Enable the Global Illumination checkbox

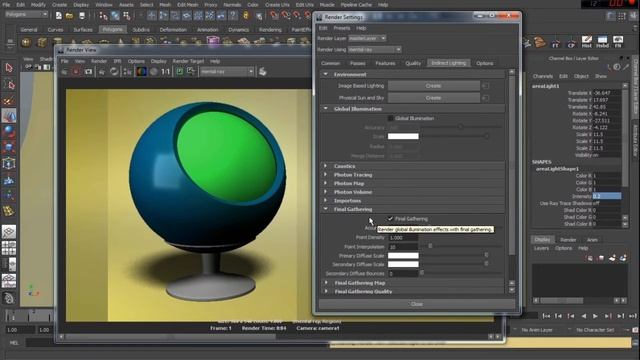(x=391, y=118)
